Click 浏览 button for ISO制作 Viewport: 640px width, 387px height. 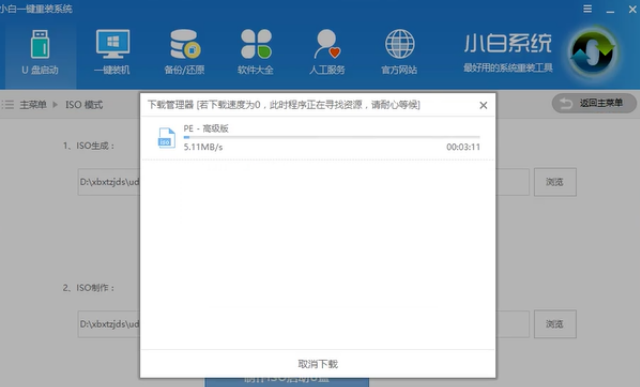click(555, 324)
